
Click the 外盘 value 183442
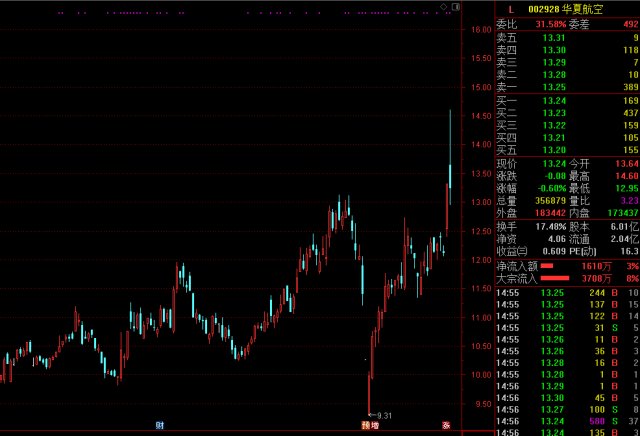[x=551, y=213]
